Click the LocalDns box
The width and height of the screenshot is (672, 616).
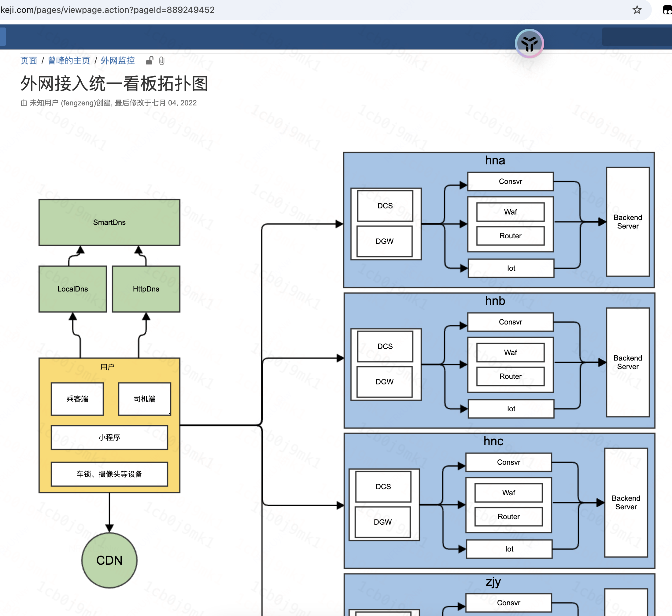(x=73, y=289)
